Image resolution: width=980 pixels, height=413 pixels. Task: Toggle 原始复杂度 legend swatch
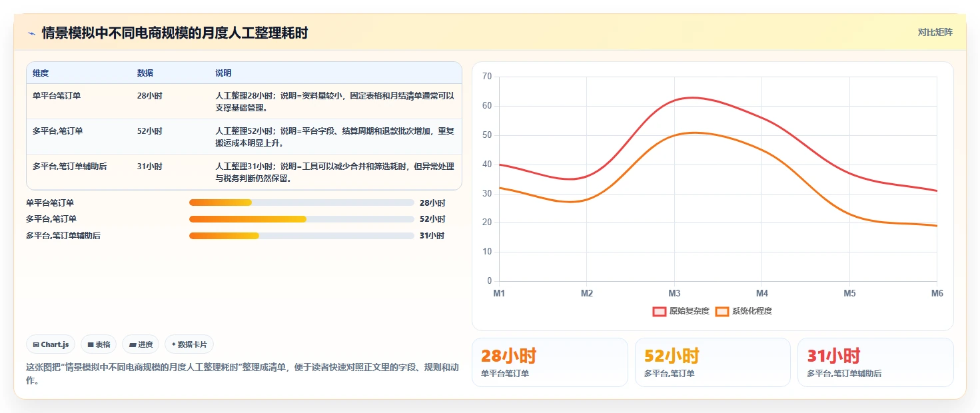point(660,311)
